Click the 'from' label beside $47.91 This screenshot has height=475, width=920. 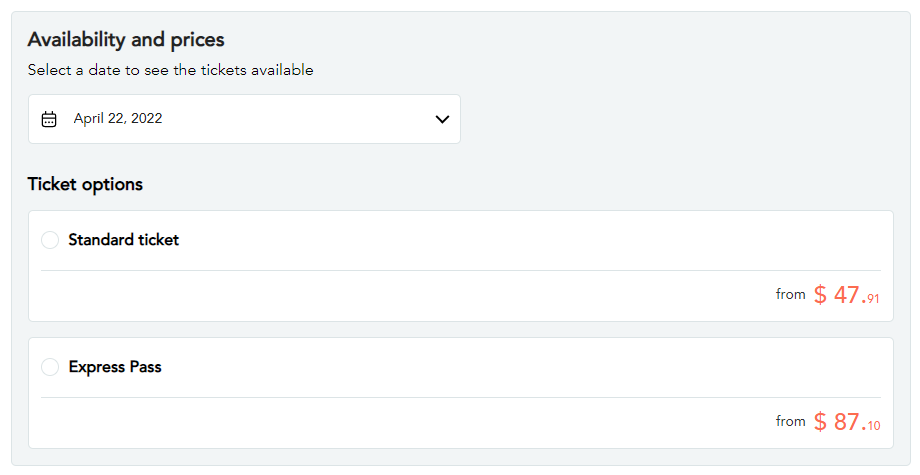point(790,294)
